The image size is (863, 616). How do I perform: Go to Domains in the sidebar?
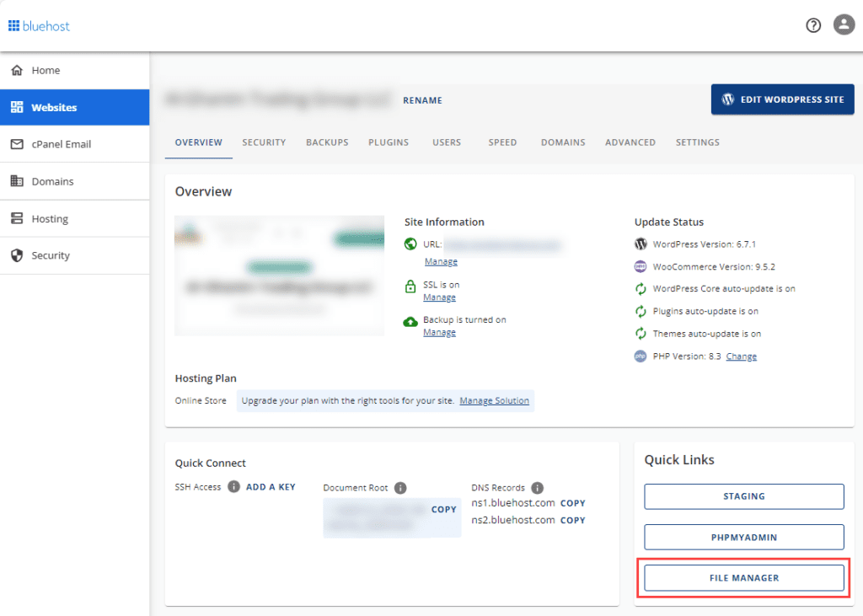(52, 181)
